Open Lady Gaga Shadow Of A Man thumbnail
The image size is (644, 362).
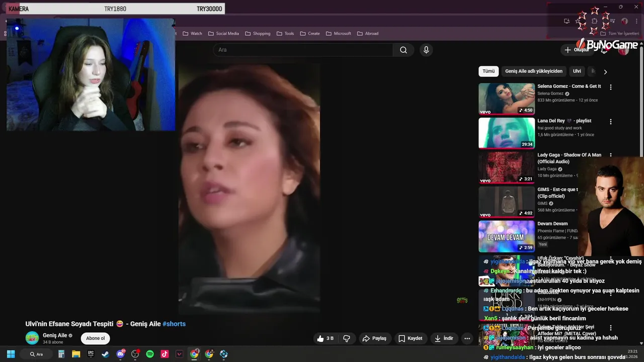pyautogui.click(x=507, y=167)
